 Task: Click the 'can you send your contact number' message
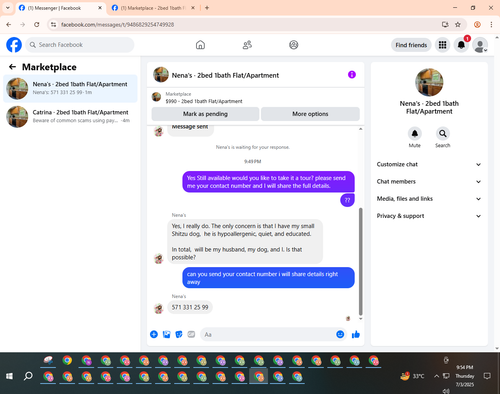tap(268, 278)
